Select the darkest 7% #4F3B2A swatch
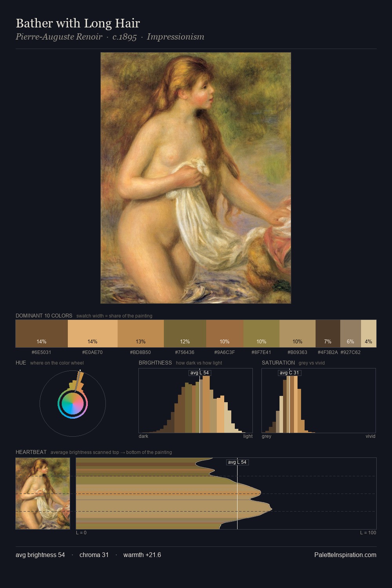This screenshot has height=588, width=392. tap(328, 334)
